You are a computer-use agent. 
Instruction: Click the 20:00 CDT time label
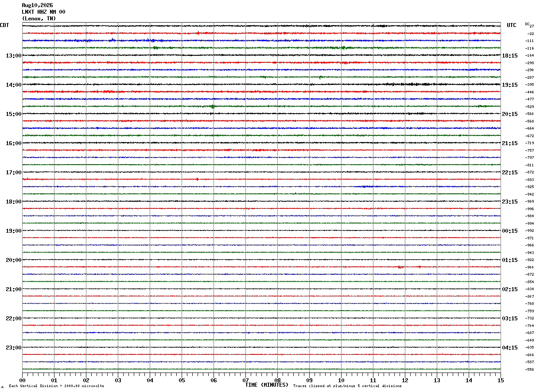click(x=13, y=260)
